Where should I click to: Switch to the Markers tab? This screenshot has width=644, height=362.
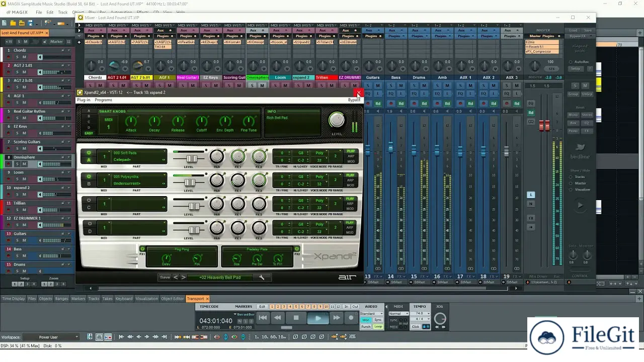coord(78,299)
